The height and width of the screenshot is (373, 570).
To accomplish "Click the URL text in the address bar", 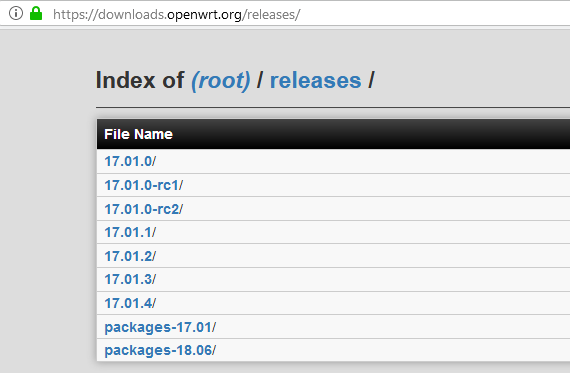I will pos(177,15).
